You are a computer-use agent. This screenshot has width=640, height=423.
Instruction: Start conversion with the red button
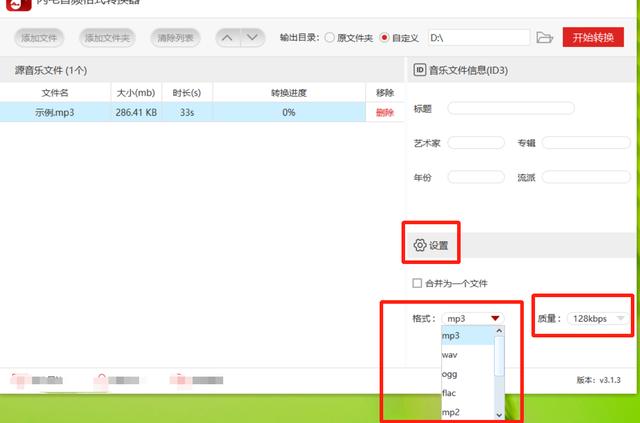[x=593, y=37]
